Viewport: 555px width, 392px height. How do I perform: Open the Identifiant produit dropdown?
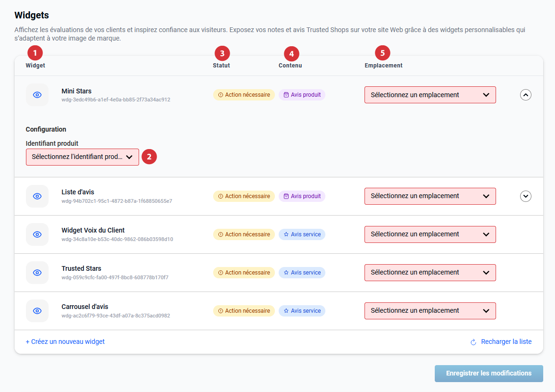[83, 157]
